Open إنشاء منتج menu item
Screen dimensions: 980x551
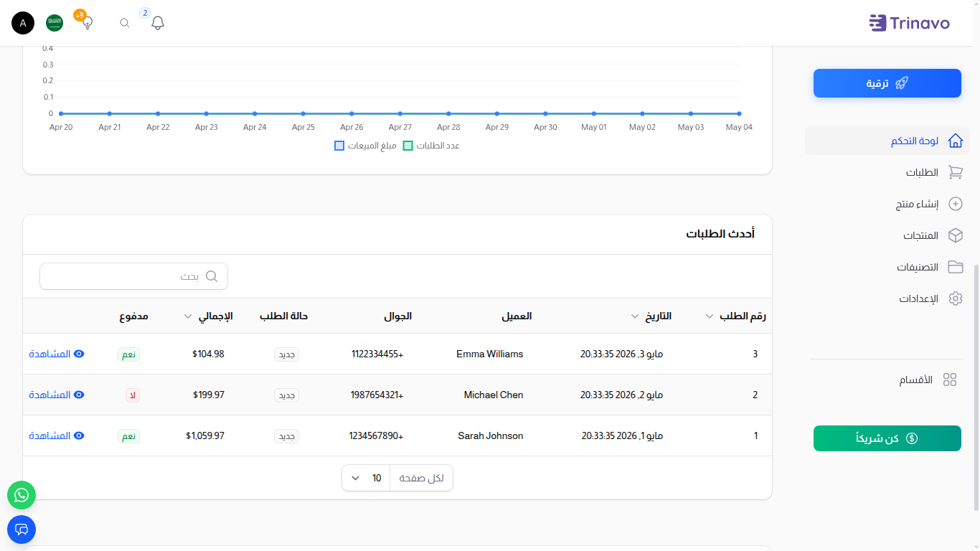click(x=887, y=204)
